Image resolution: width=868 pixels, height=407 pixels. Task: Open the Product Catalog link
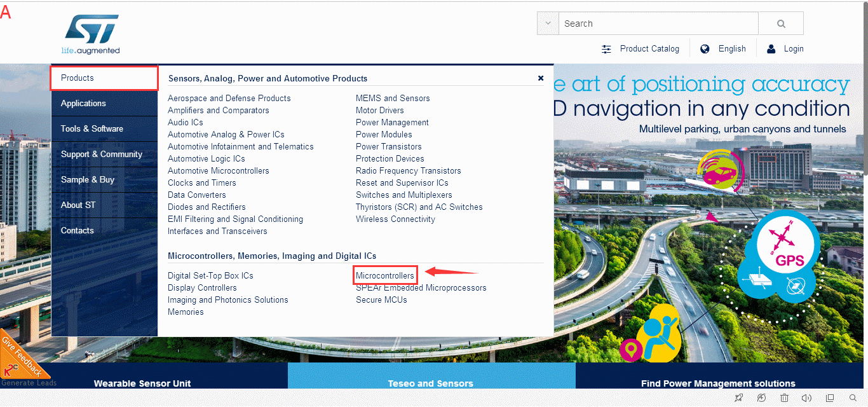(649, 49)
